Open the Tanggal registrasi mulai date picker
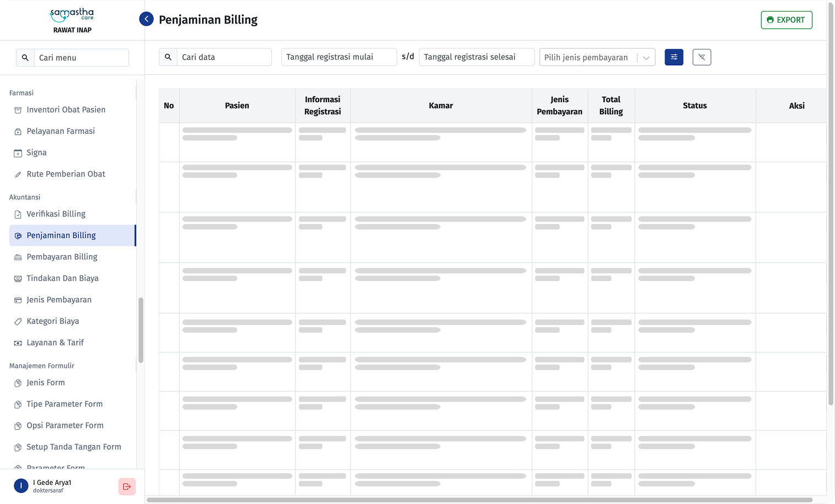This screenshot has width=835, height=504. pos(338,57)
